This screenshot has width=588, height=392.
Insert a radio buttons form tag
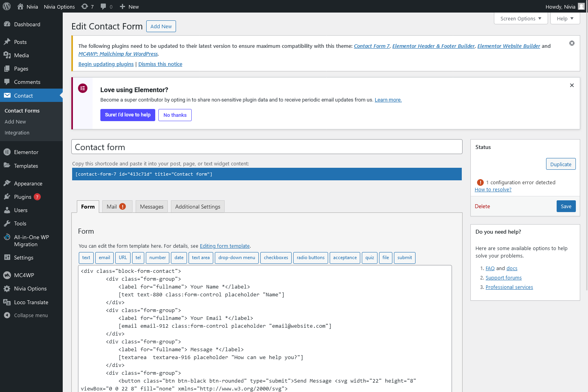(x=310, y=258)
